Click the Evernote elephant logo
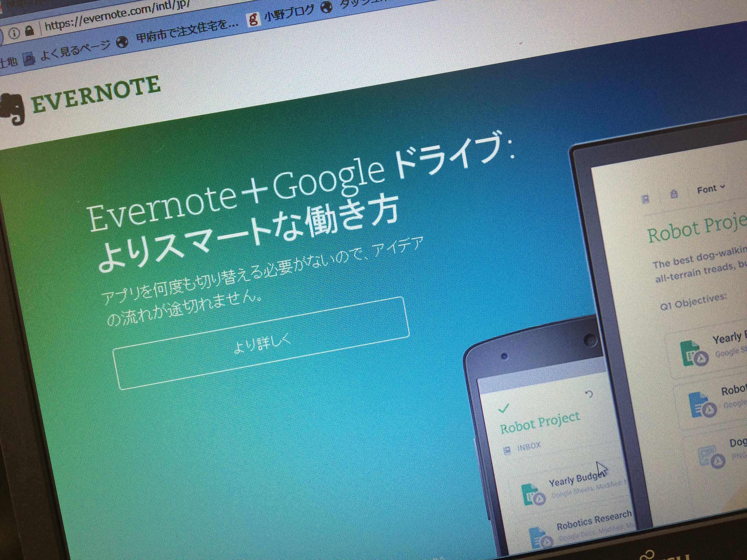Screen dimensions: 747x560 point(13,109)
